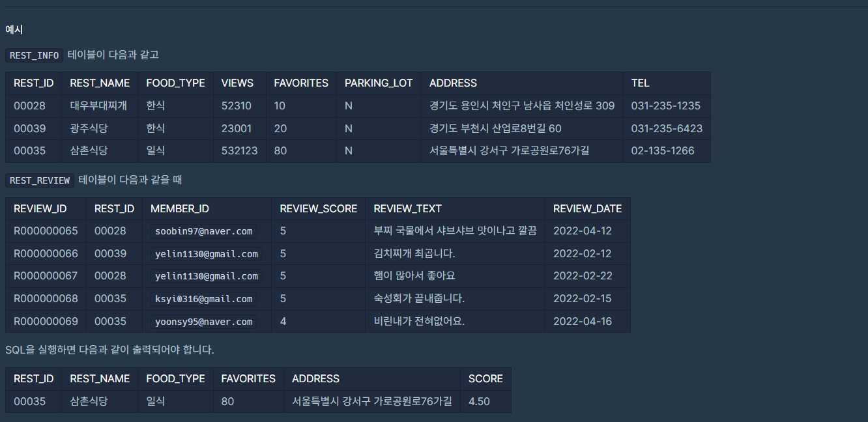Click the views value 532123
Screen dimensions: 868x422
click(x=239, y=151)
